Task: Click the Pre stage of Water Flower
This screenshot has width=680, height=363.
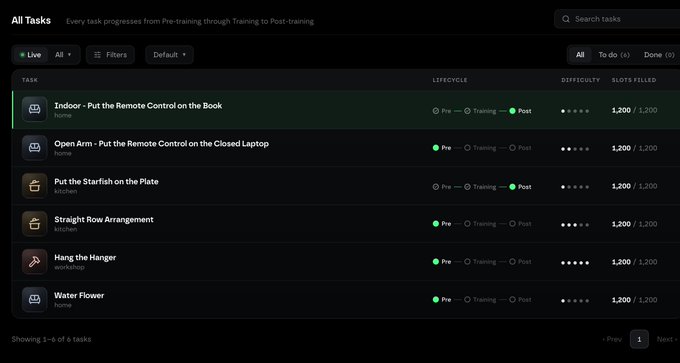Action: coord(442,300)
